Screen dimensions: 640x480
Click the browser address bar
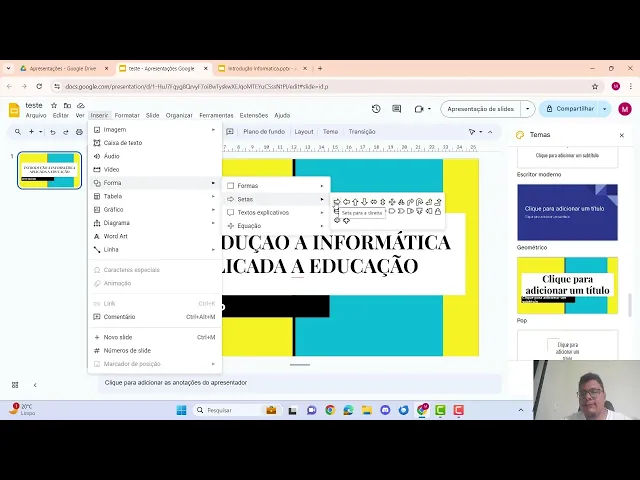[x=322, y=87]
